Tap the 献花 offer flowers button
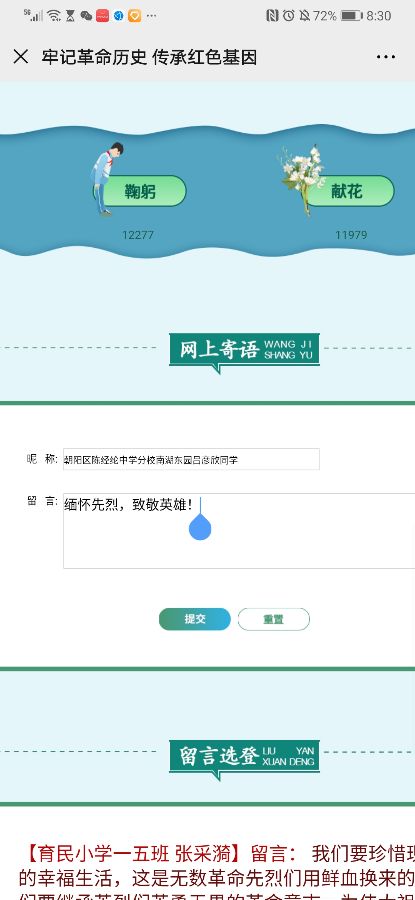The height and width of the screenshot is (900, 415). 348,191
